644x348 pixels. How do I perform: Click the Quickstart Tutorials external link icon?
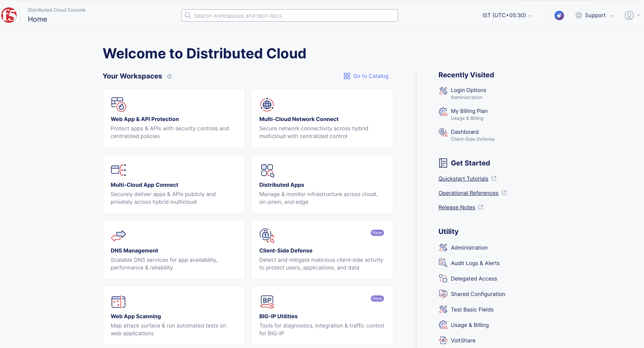click(x=494, y=178)
